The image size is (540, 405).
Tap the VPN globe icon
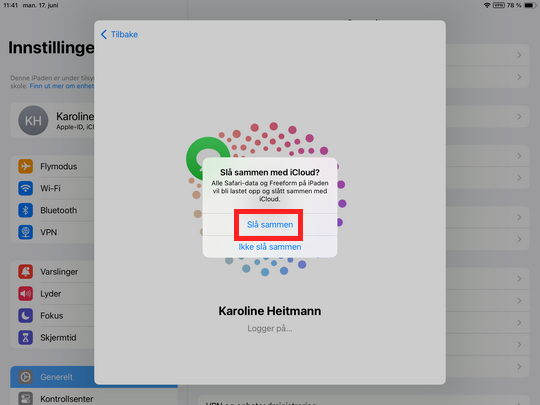(x=25, y=232)
